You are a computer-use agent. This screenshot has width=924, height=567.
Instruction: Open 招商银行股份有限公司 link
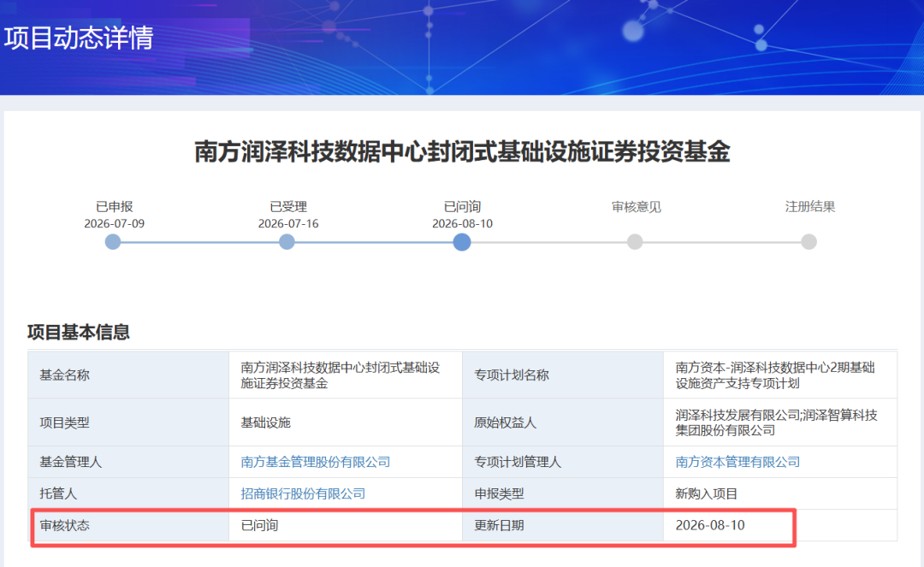tap(303, 494)
